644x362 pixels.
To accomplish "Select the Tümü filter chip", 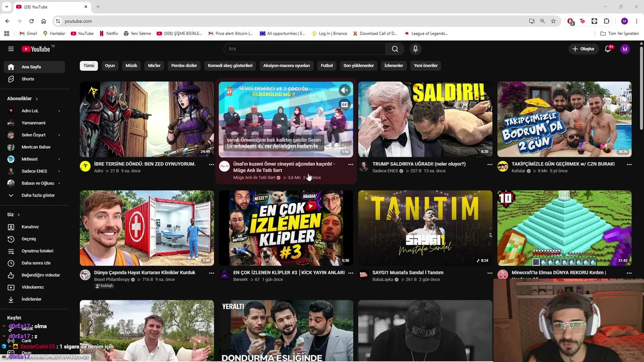I will coord(89,65).
